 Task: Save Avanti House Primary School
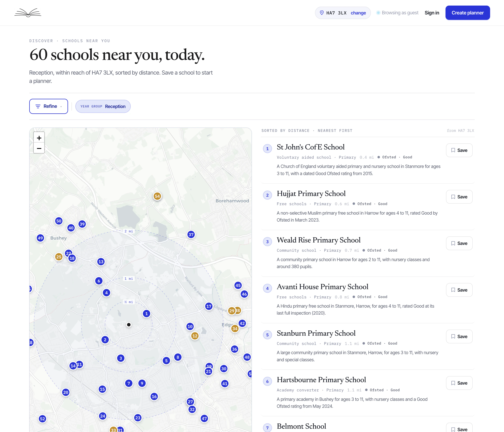click(x=459, y=290)
